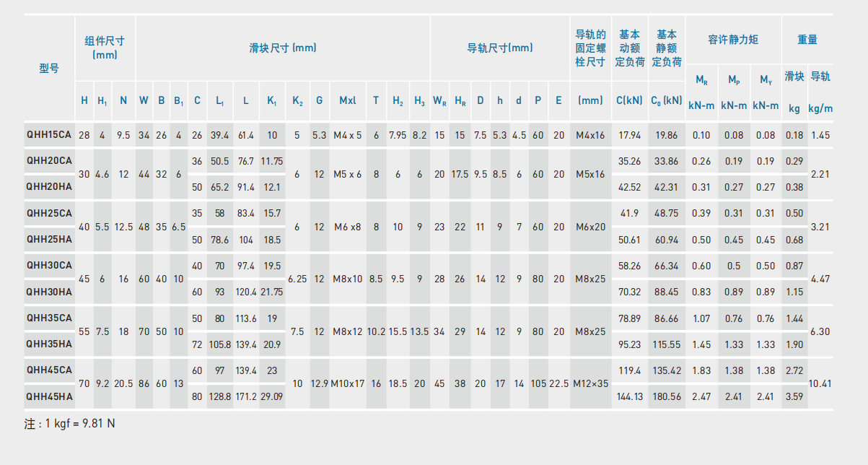Click the 型号 column header
Image resolution: width=868 pixels, height=465 pixels.
[x=49, y=69]
